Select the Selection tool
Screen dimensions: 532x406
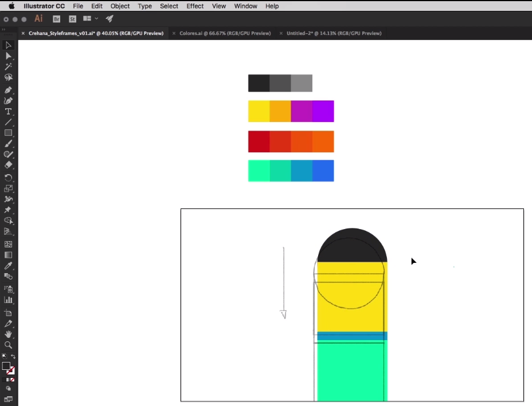(8, 45)
